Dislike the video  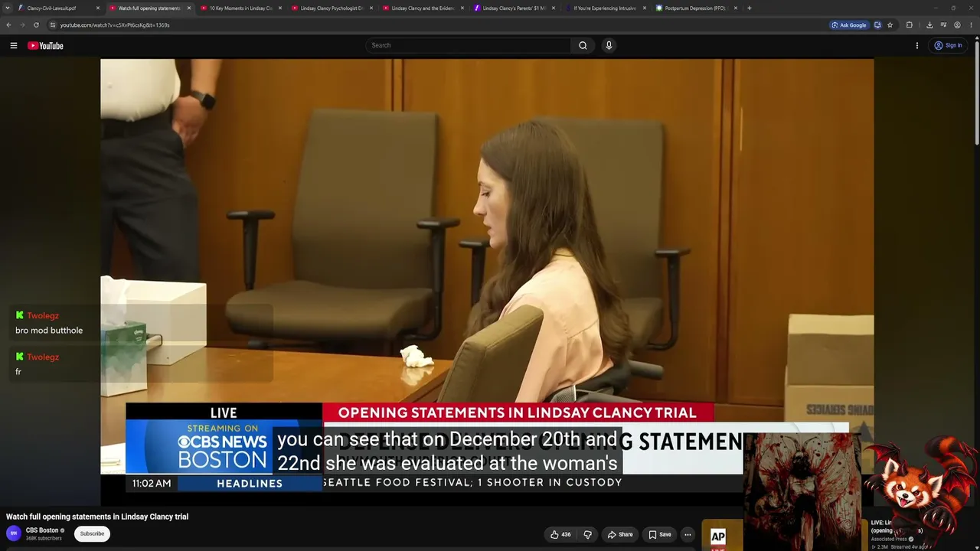(x=588, y=534)
